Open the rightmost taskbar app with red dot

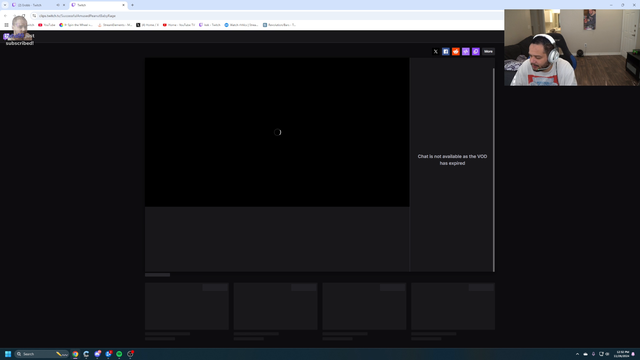[130, 354]
